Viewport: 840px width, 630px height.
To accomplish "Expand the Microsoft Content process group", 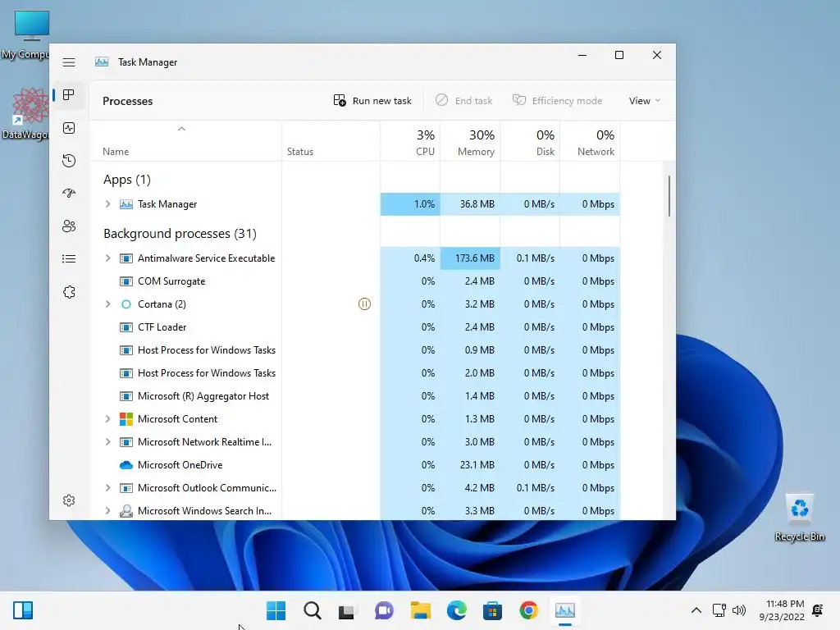I will point(107,419).
